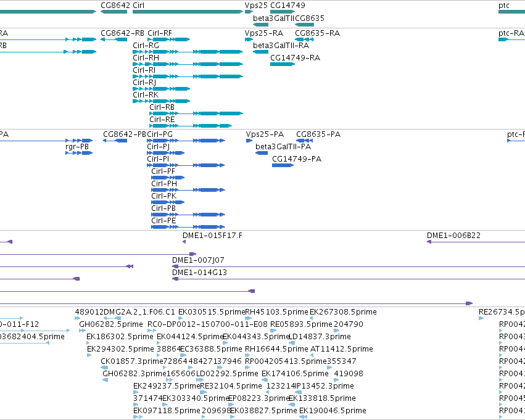
Task: Click the EK190046.5prime EST label
Action: pyautogui.click(x=333, y=411)
